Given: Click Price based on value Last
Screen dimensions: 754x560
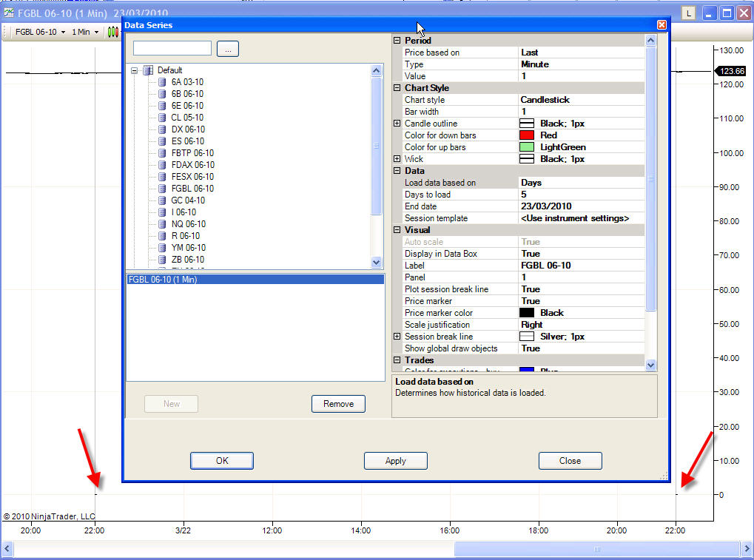Looking at the screenshot, I should 582,53.
